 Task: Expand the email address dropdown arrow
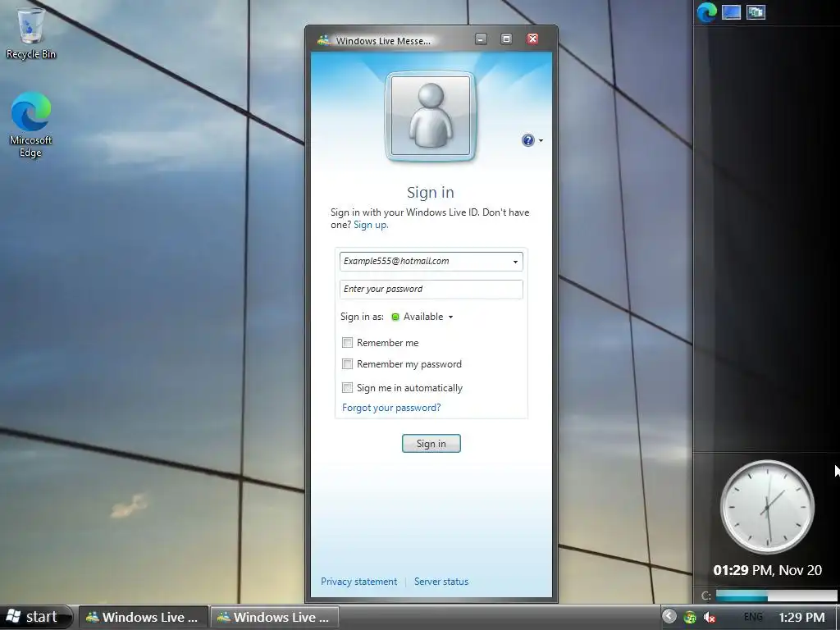515,262
